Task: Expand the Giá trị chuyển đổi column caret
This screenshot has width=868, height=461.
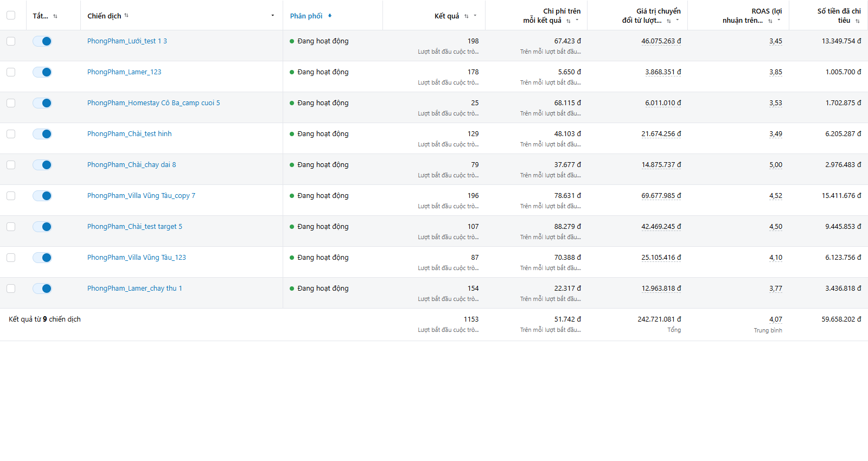Action: pyautogui.click(x=678, y=20)
